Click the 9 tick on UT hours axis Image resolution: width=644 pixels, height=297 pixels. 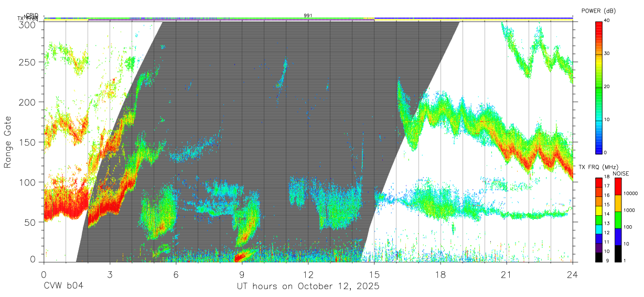click(x=242, y=274)
